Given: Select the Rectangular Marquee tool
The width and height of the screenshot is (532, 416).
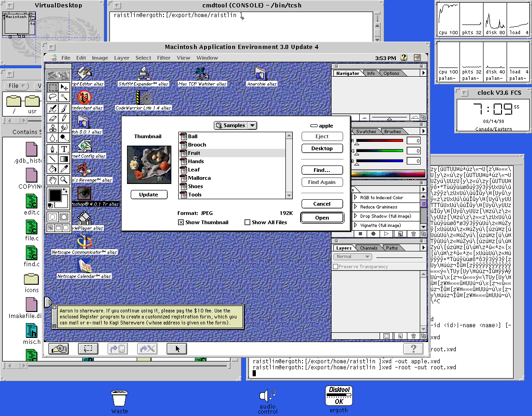Looking at the screenshot, I should point(53,87).
